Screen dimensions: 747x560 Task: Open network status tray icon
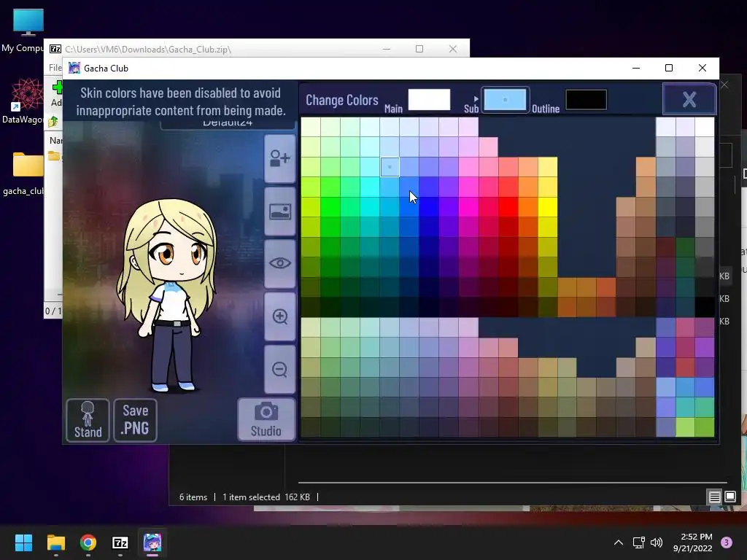639,542
